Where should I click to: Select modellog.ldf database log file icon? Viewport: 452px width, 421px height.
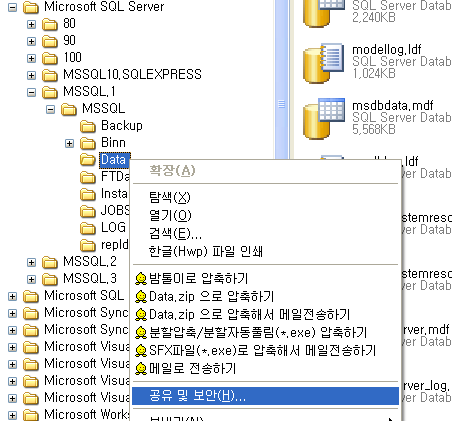click(324, 63)
